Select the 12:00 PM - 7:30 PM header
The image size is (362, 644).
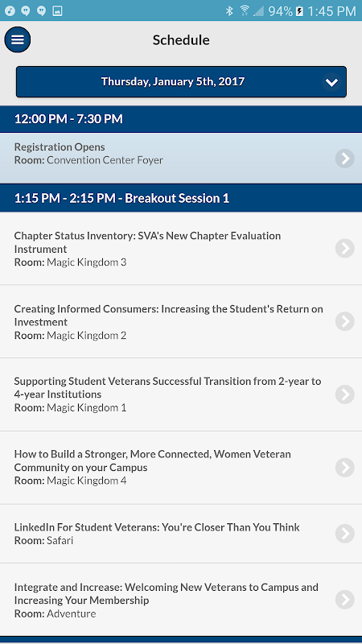tap(181, 119)
